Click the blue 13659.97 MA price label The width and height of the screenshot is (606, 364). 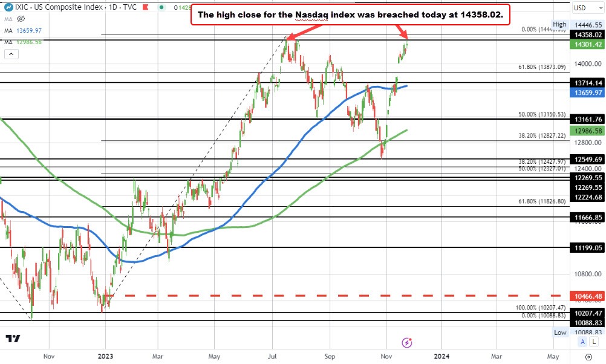588,93
